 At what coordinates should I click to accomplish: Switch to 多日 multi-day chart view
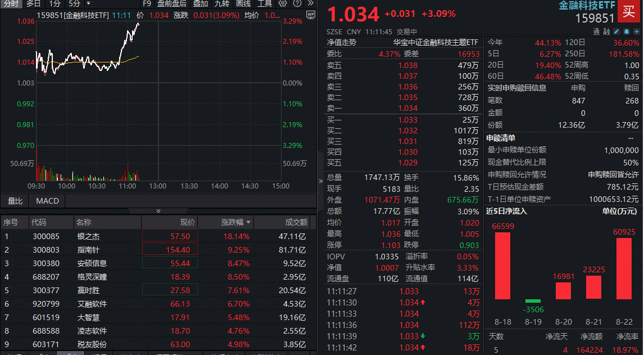pos(33,4)
